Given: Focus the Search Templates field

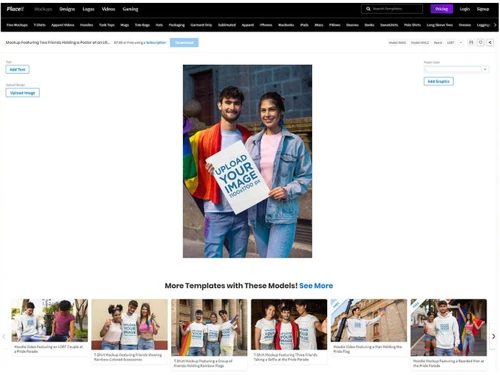Looking at the screenshot, I should [392, 9].
